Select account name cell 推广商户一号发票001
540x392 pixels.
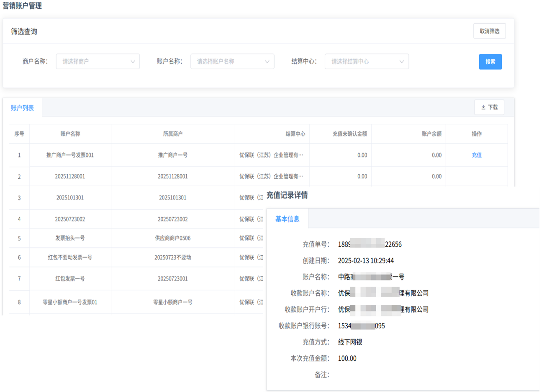[x=70, y=155]
